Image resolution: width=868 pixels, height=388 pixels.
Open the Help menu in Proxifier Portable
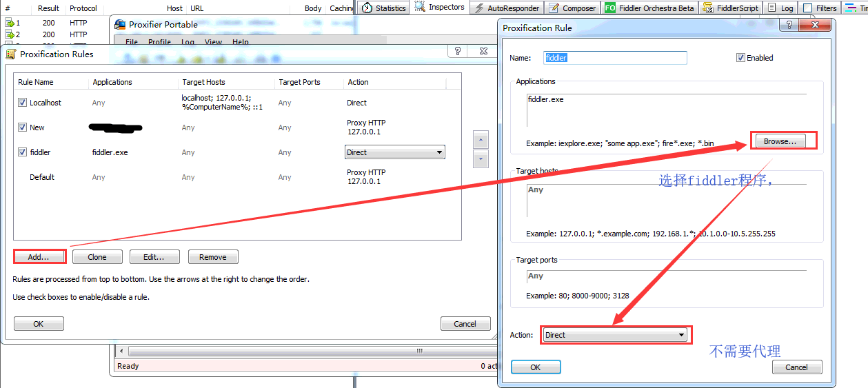[x=241, y=42]
